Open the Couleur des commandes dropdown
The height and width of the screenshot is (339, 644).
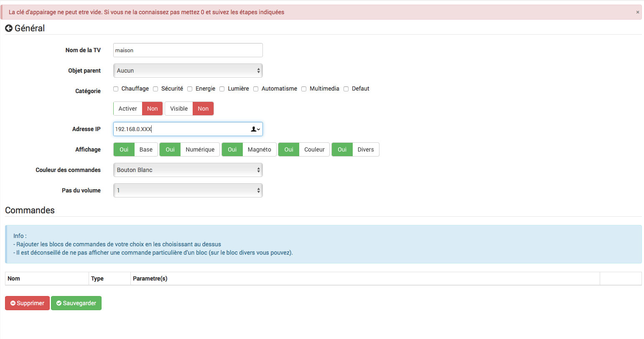point(188,170)
